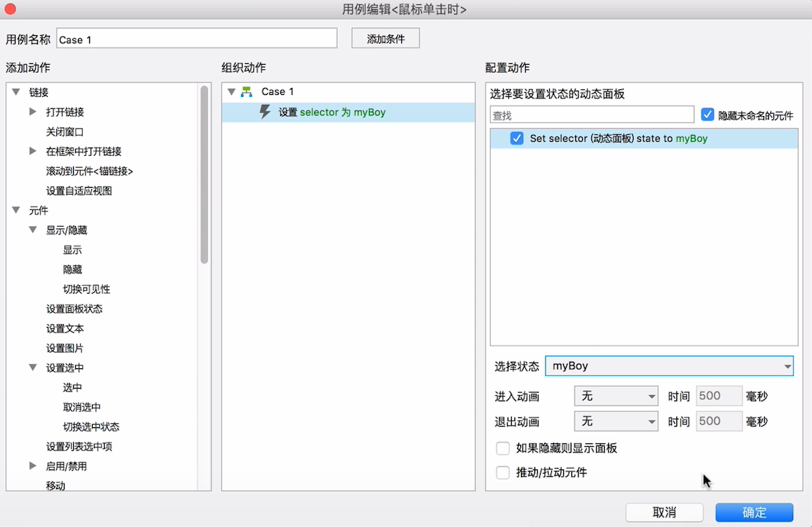Open the 退出动画 dropdown
812x527 pixels.
[617, 422]
